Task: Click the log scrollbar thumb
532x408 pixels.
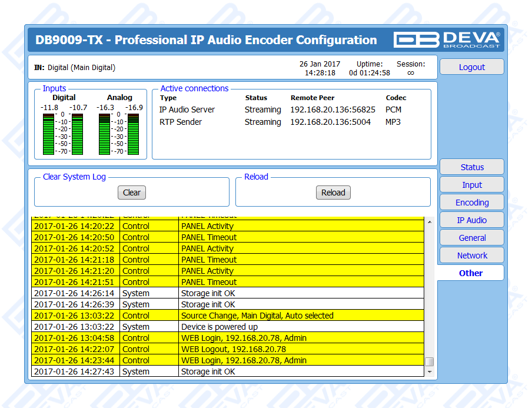Action: pyautogui.click(x=430, y=361)
